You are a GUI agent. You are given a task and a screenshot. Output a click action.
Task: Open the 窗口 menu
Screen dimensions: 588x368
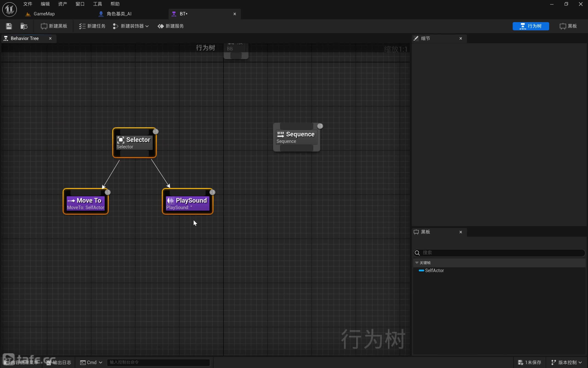tap(80, 4)
